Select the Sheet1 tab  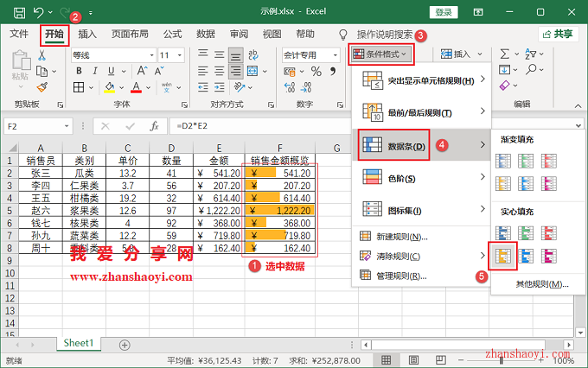click(x=79, y=343)
